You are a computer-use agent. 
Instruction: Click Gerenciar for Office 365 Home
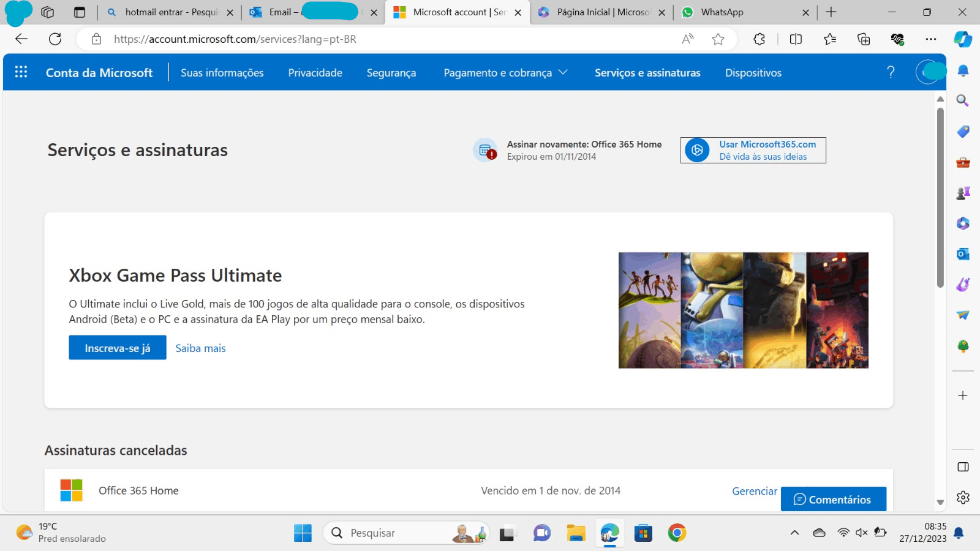tap(755, 491)
